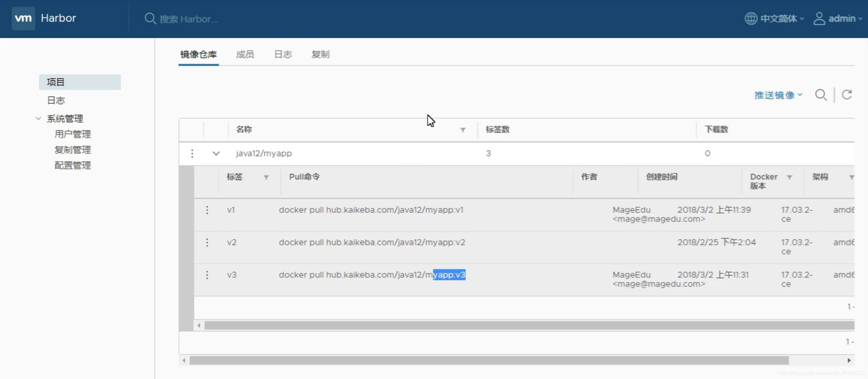Click the search magnifier in header
This screenshot has height=379, width=868.
click(150, 19)
